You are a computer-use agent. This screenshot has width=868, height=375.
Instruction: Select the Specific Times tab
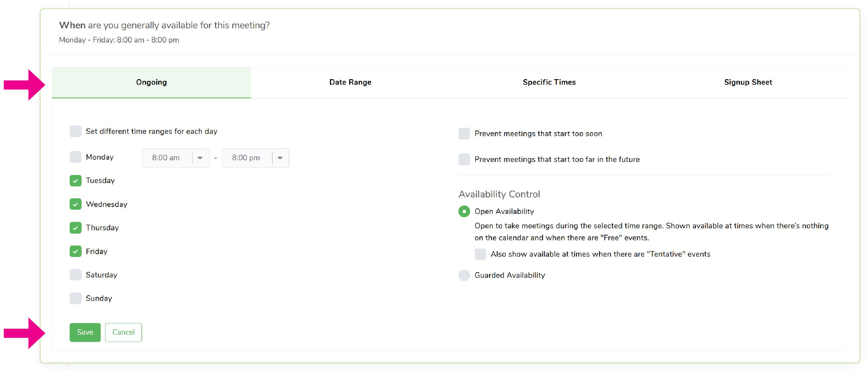(549, 82)
